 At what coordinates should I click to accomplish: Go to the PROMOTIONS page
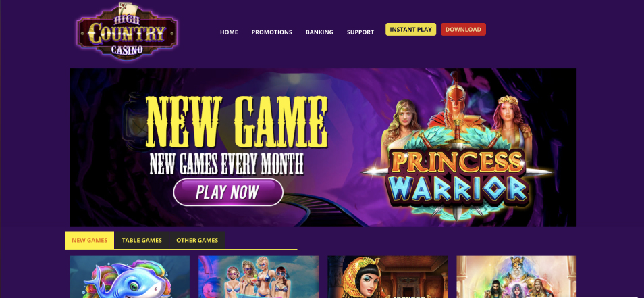point(271,32)
